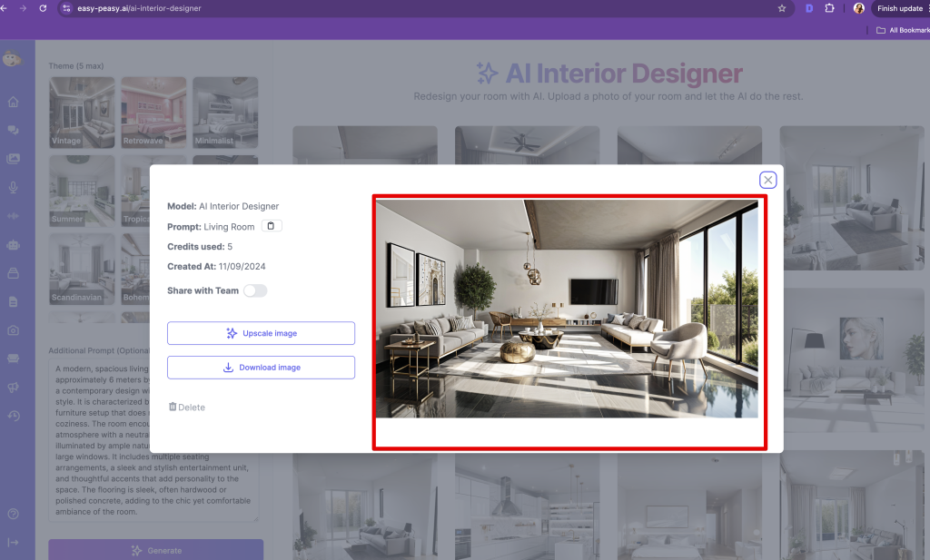Open the generated living room image preview
The image size is (930, 560).
567,309
